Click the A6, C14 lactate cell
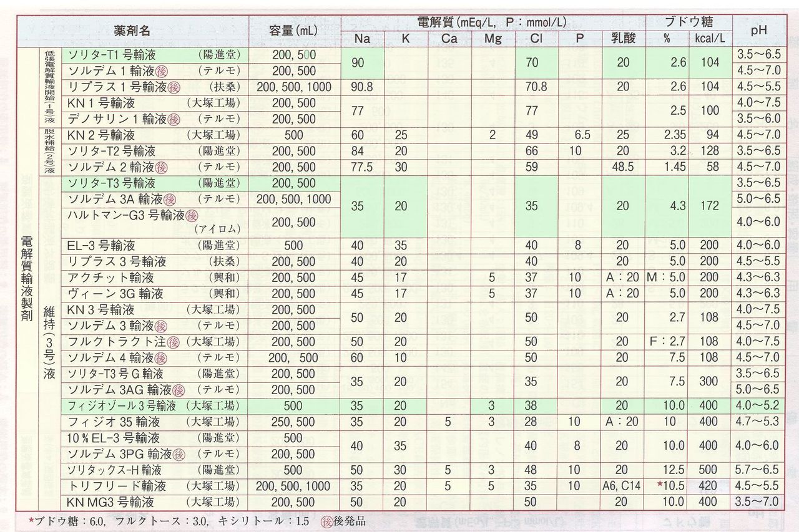799x532 pixels. 622,486
